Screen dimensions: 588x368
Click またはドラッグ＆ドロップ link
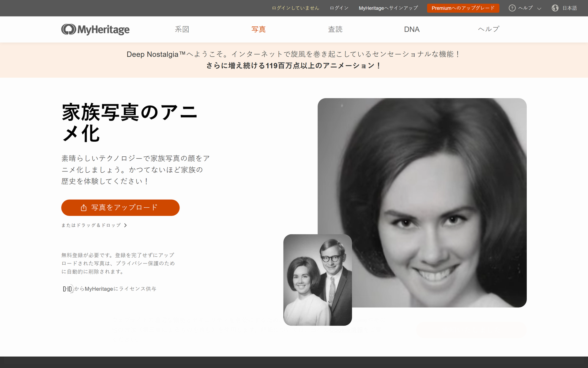tap(91, 225)
